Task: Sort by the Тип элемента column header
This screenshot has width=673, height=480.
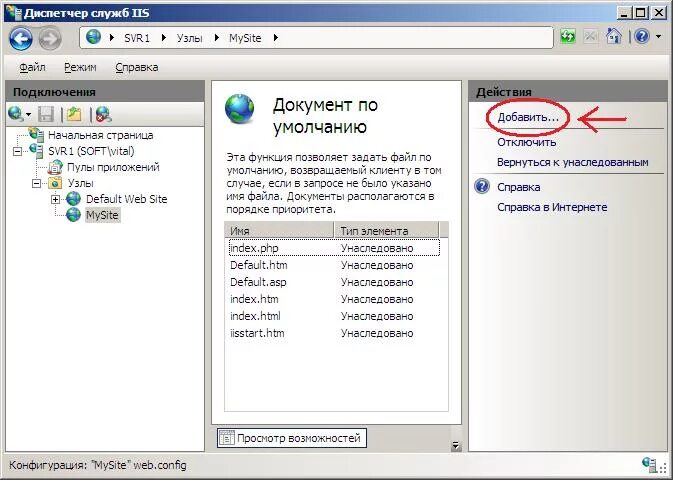Action: 386,231
